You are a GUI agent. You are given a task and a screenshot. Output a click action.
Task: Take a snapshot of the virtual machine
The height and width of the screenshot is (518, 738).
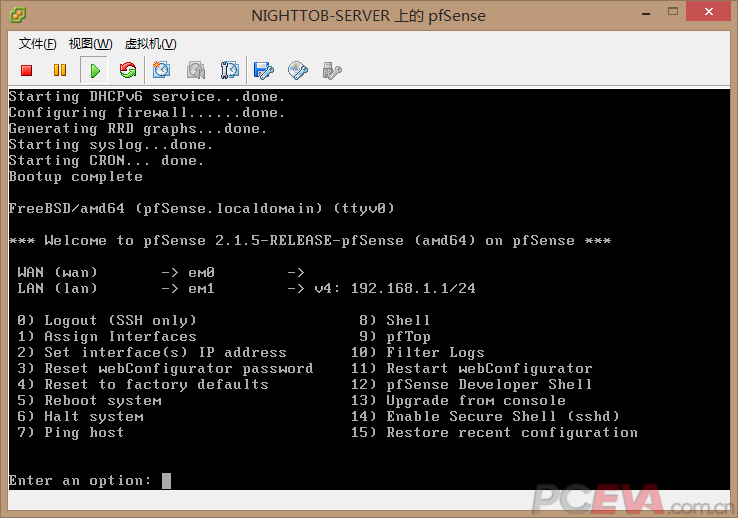(x=162, y=70)
